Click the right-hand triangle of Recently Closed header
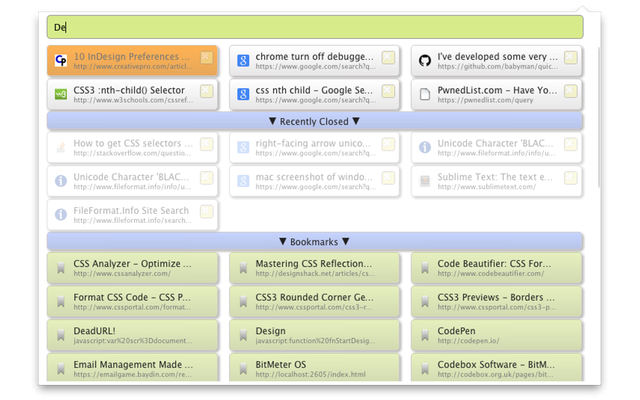Image resolution: width=640 pixels, height=400 pixels. [x=356, y=121]
